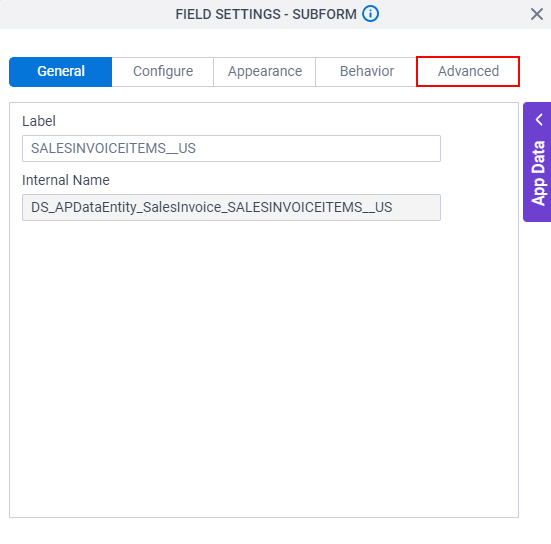The width and height of the screenshot is (551, 544).
Task: Click the Internal Name caption text
Action: [66, 180]
